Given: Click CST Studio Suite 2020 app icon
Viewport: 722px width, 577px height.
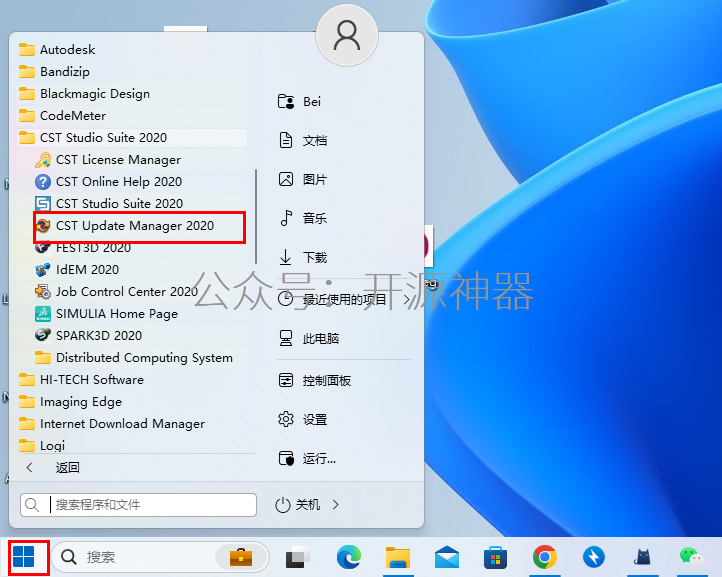Looking at the screenshot, I should [43, 204].
